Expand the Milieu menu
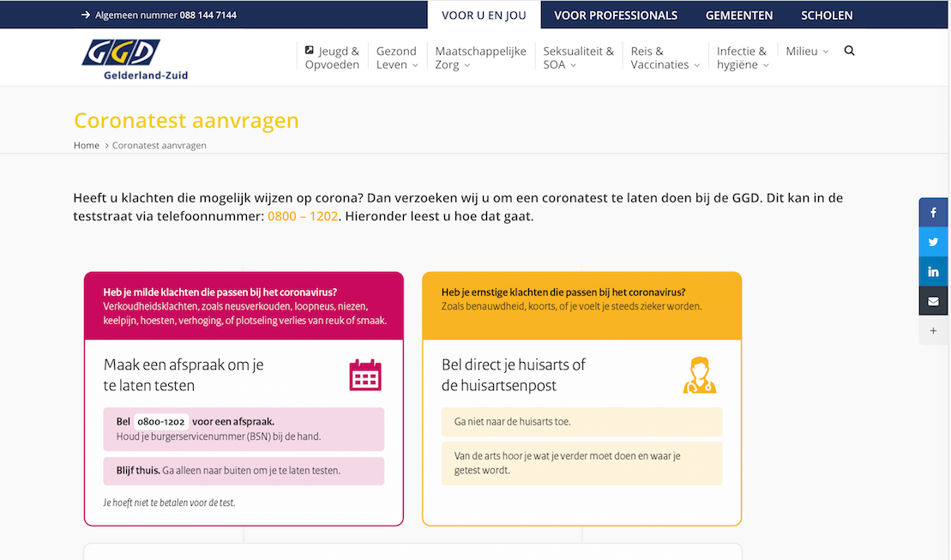The width and height of the screenshot is (951, 560). click(807, 51)
